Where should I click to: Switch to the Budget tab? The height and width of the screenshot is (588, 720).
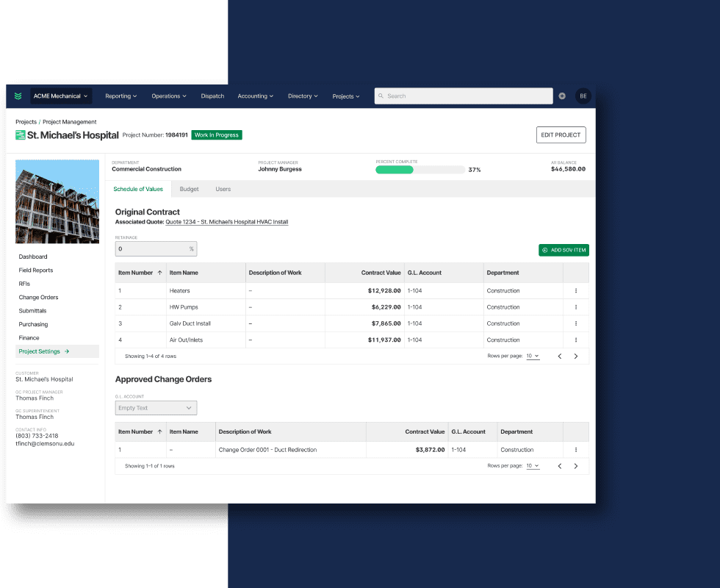click(189, 189)
